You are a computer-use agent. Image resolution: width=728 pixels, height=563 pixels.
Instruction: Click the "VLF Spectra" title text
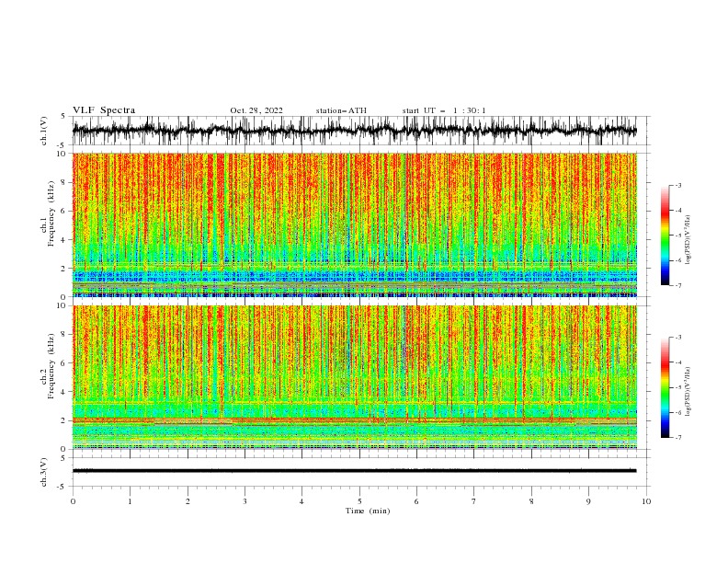pyautogui.click(x=104, y=110)
